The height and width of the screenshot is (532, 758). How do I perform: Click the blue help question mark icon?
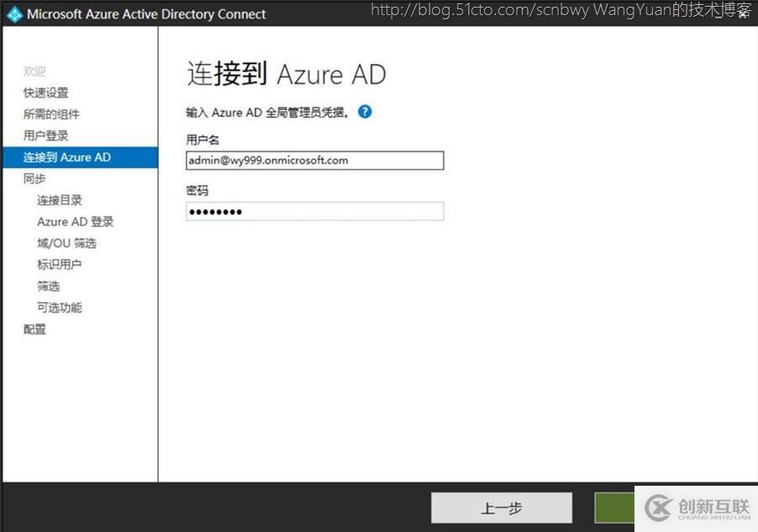[x=365, y=112]
